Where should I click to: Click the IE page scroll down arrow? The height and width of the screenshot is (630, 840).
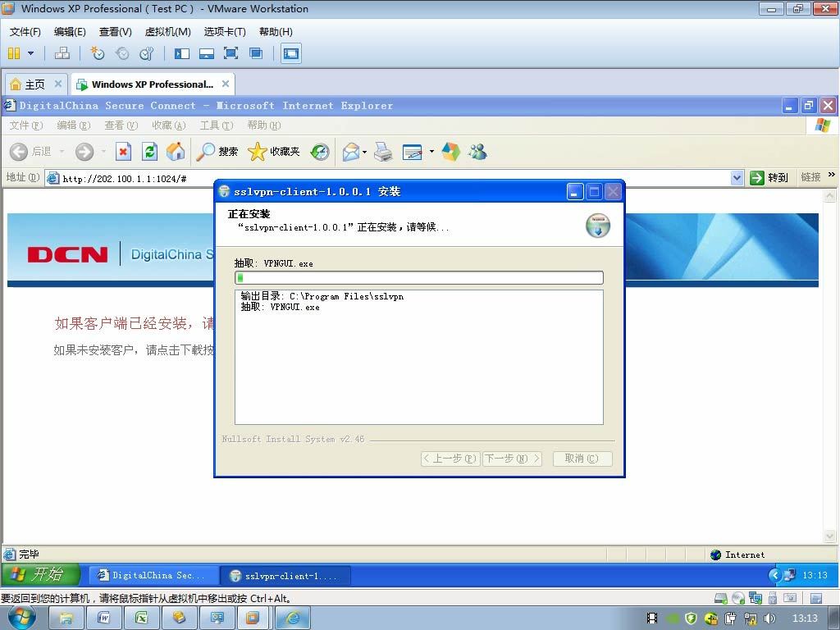(x=830, y=536)
